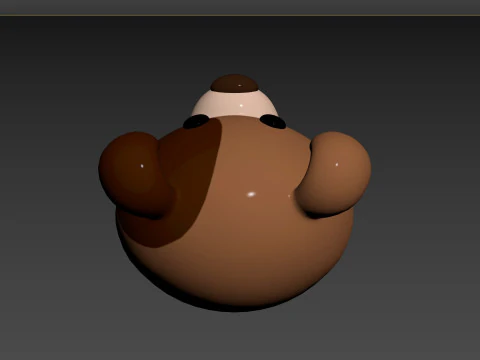The image size is (480, 360).
Task: Select the dark brown nose sphere
Action: click(x=234, y=83)
